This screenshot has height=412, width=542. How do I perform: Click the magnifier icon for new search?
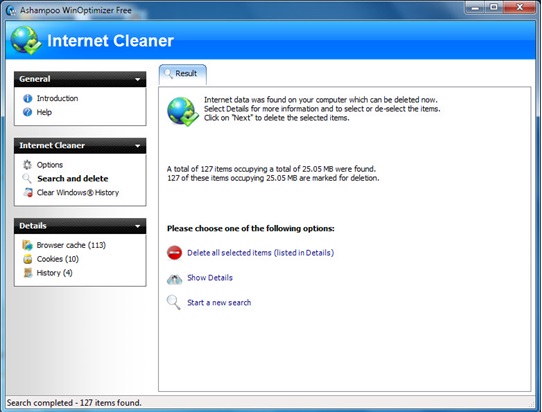click(174, 302)
